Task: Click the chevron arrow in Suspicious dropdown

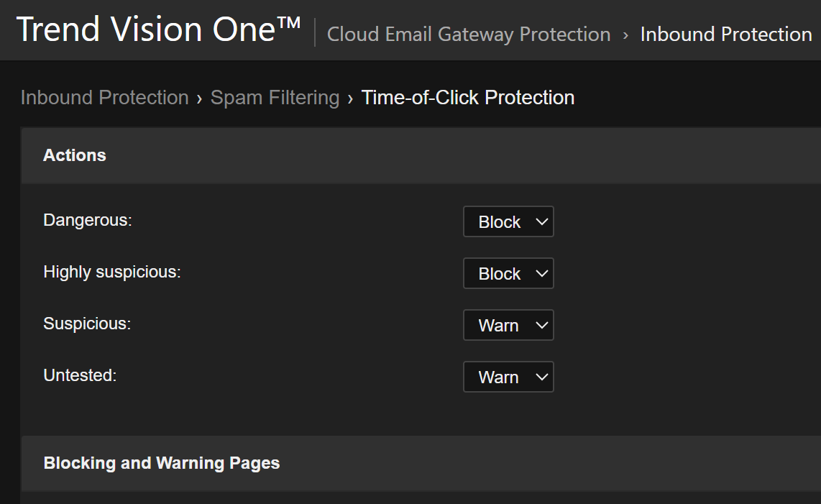Action: (x=542, y=326)
